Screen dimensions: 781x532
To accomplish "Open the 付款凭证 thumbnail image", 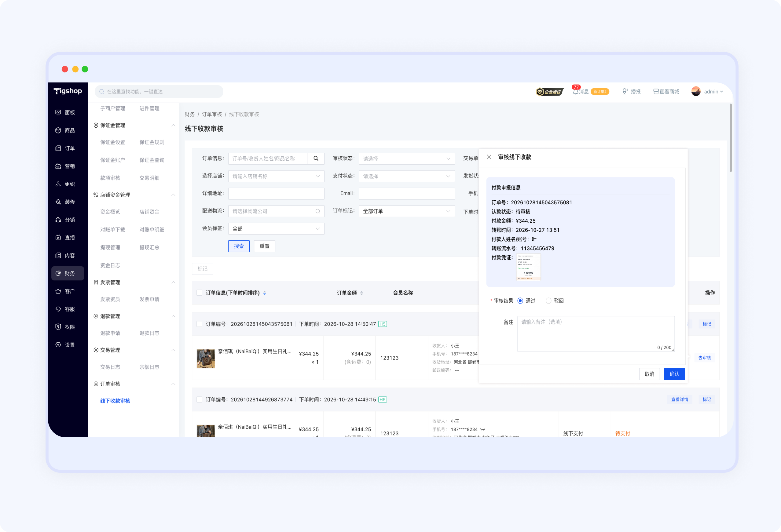I will (528, 267).
